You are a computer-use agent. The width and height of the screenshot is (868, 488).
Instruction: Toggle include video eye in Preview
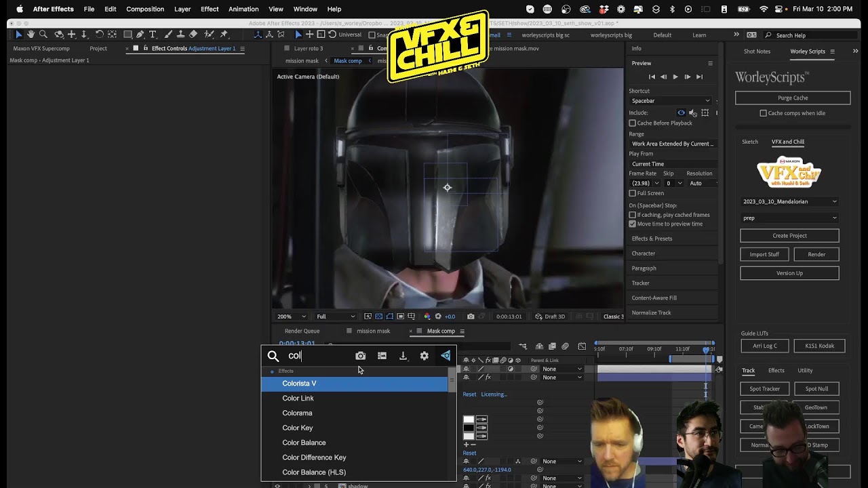point(681,113)
